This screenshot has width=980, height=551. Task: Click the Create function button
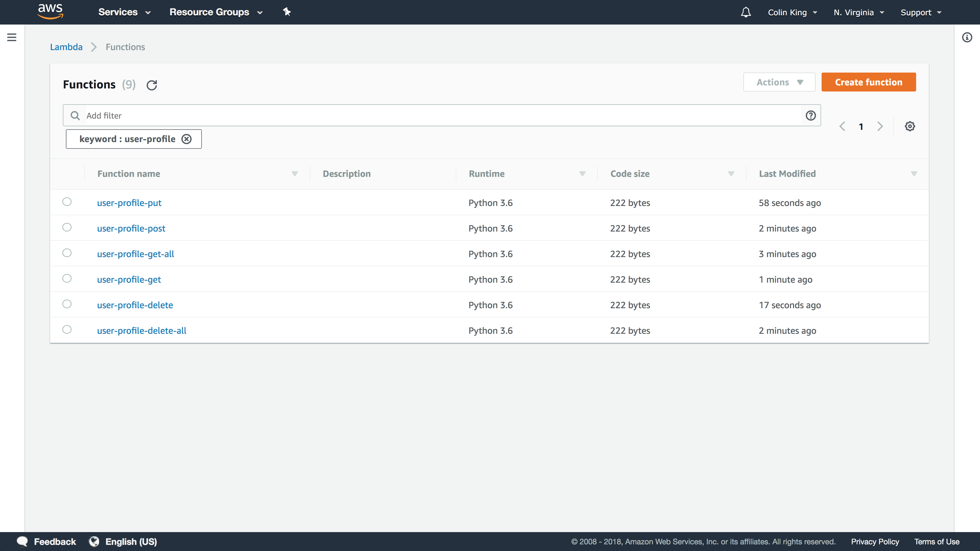coord(869,82)
